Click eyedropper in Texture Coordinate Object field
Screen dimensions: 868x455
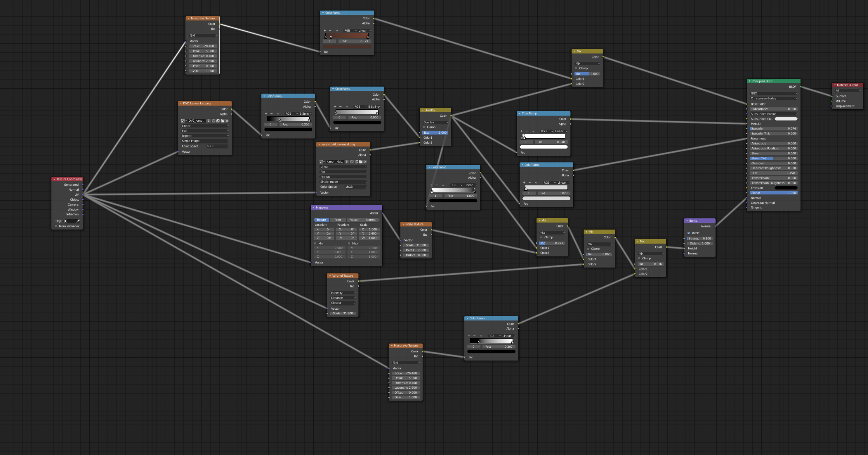click(x=78, y=221)
